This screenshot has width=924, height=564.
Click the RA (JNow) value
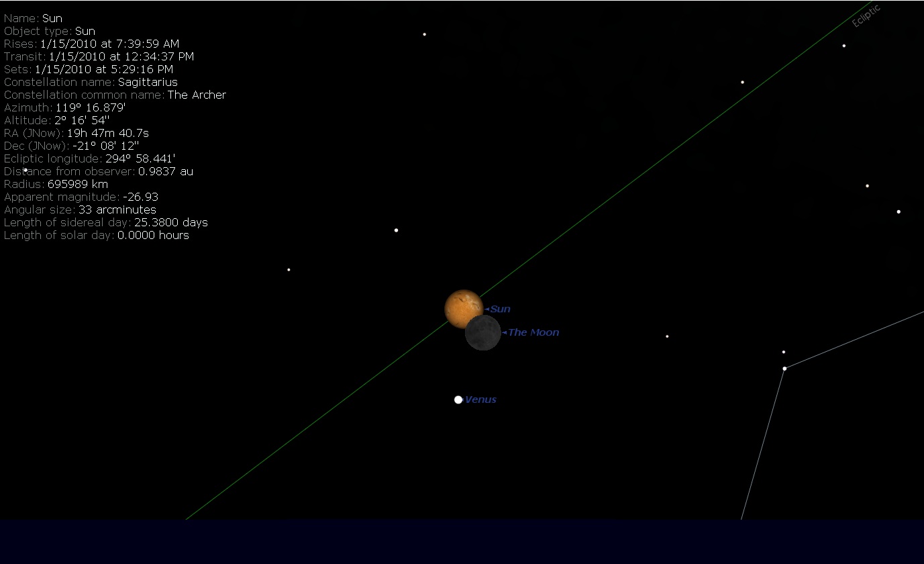click(107, 133)
